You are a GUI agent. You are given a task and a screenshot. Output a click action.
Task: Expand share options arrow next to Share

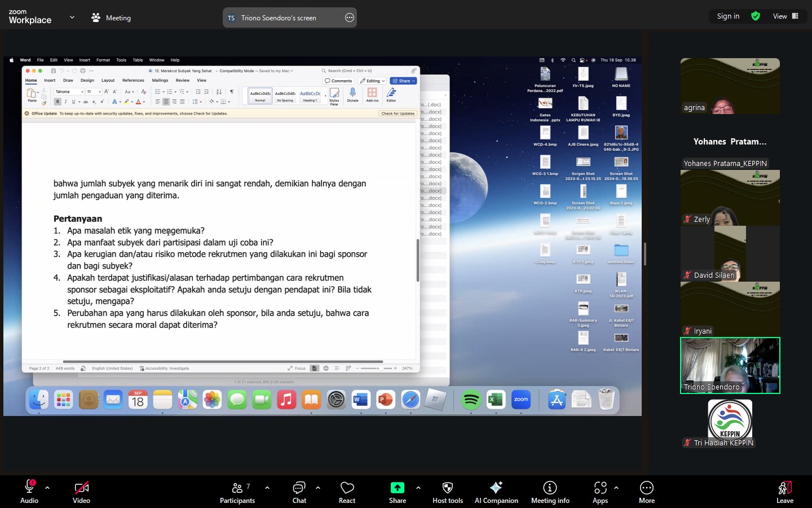click(x=418, y=488)
